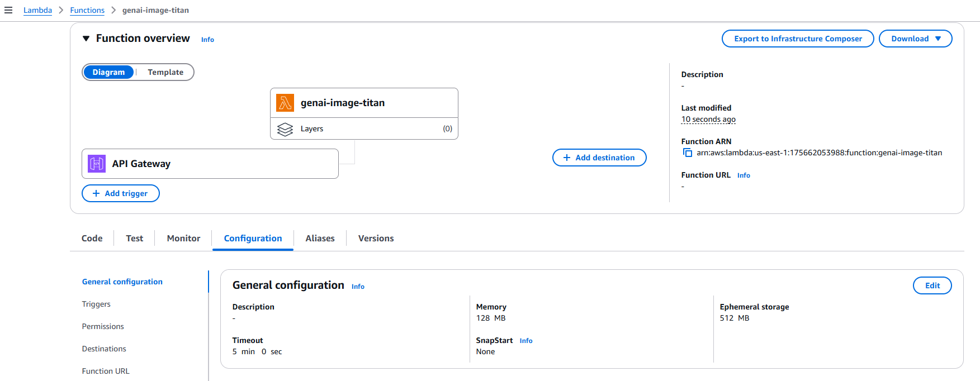Image resolution: width=980 pixels, height=381 pixels.
Task: Click the '128 MB' memory value
Action: pos(491,318)
